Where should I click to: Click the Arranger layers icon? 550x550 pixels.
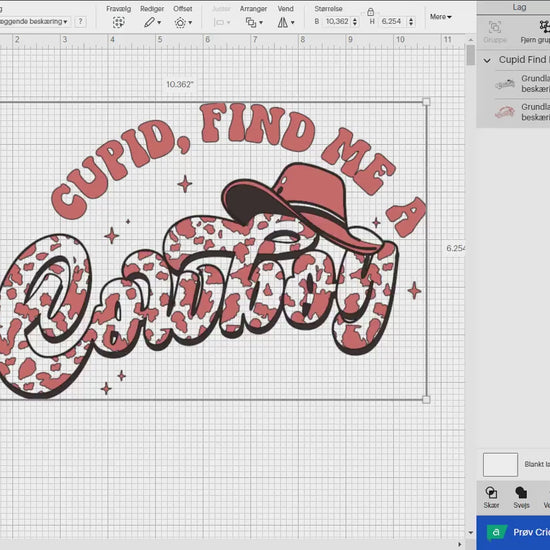[251, 22]
